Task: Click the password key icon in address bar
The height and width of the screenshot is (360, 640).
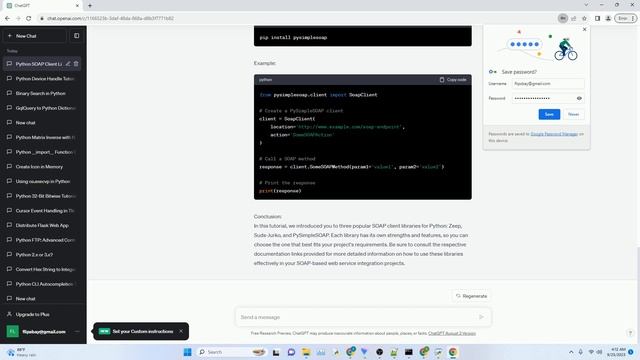Action: click(x=563, y=18)
